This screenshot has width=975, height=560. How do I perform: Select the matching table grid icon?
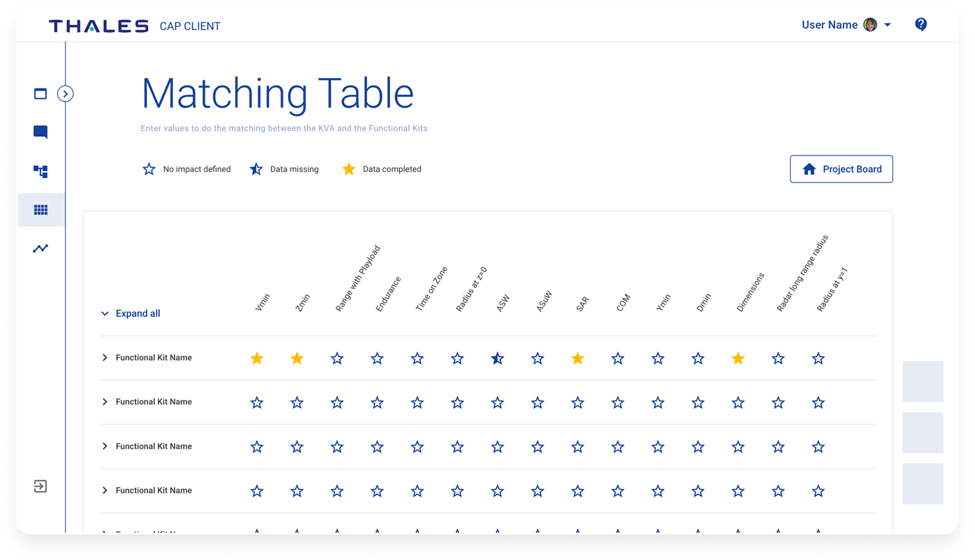[x=41, y=210]
